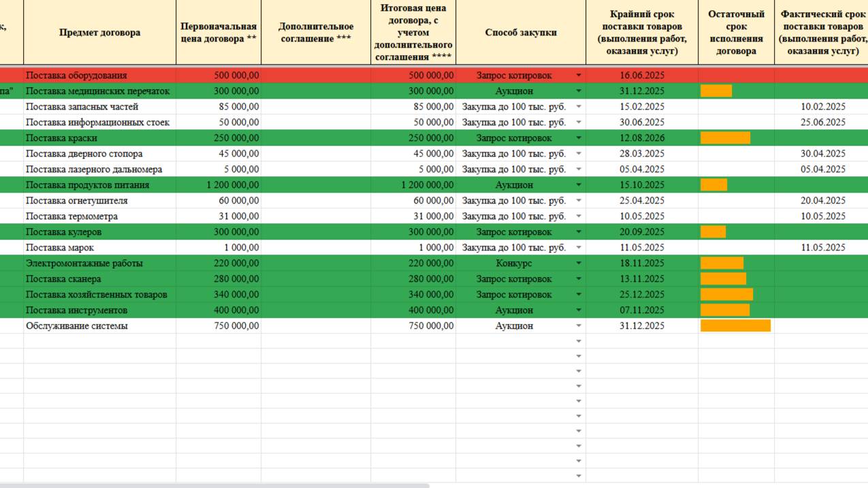The height and width of the screenshot is (488, 868).
Task: Select the deadline date 16.06.2025
Action: (642, 76)
